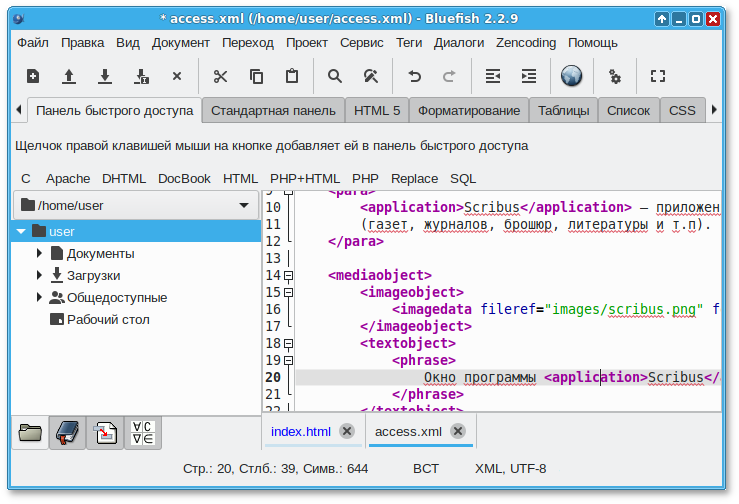Undo the last edit
Image resolution: width=739 pixels, height=504 pixels.
click(x=414, y=76)
